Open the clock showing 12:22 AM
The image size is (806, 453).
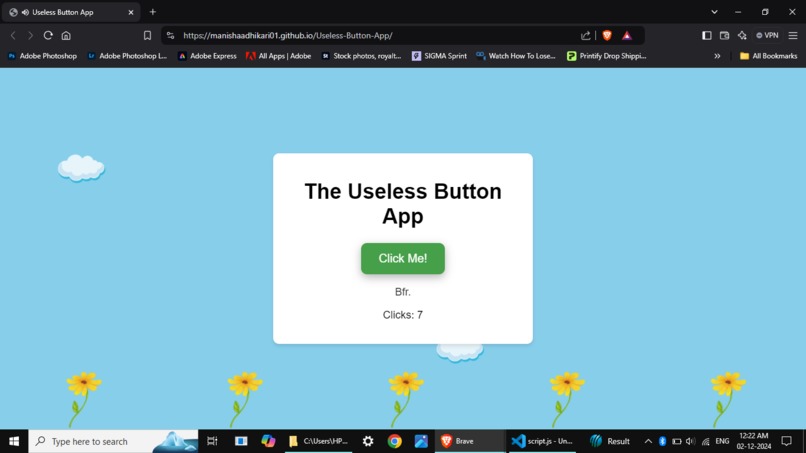point(754,441)
